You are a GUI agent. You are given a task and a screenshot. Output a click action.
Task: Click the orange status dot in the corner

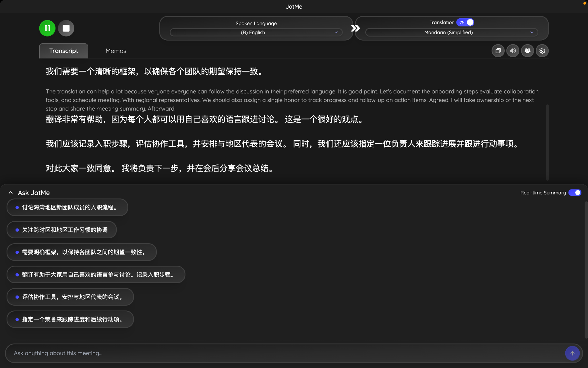point(585,3)
